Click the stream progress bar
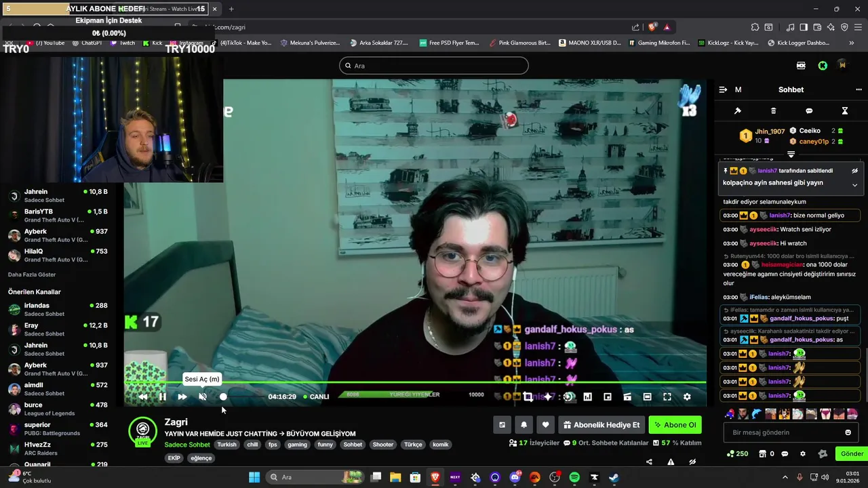 tap(415, 384)
